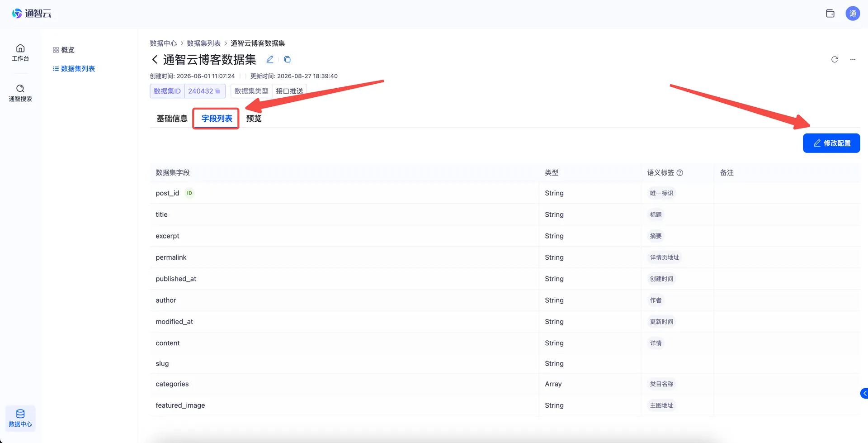Open 概览 in the side menu
Viewport: 868px width, 443px height.
pyautogui.click(x=64, y=50)
